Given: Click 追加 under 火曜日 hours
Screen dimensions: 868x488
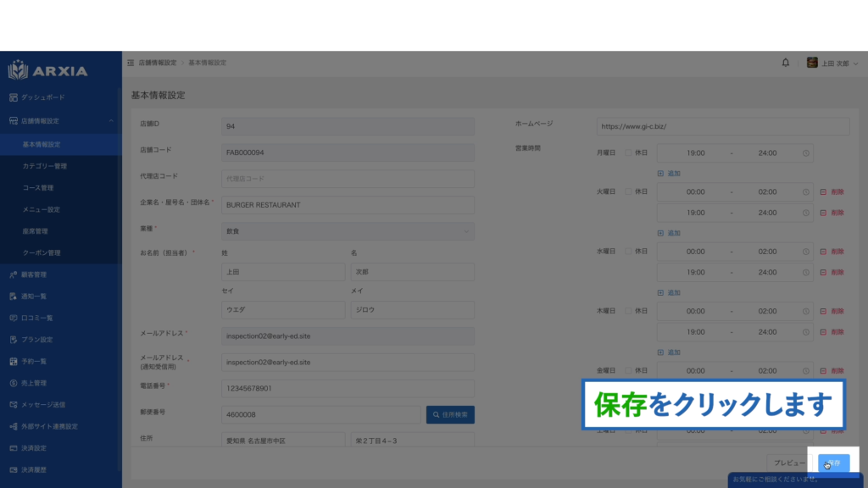Looking at the screenshot, I should [669, 233].
